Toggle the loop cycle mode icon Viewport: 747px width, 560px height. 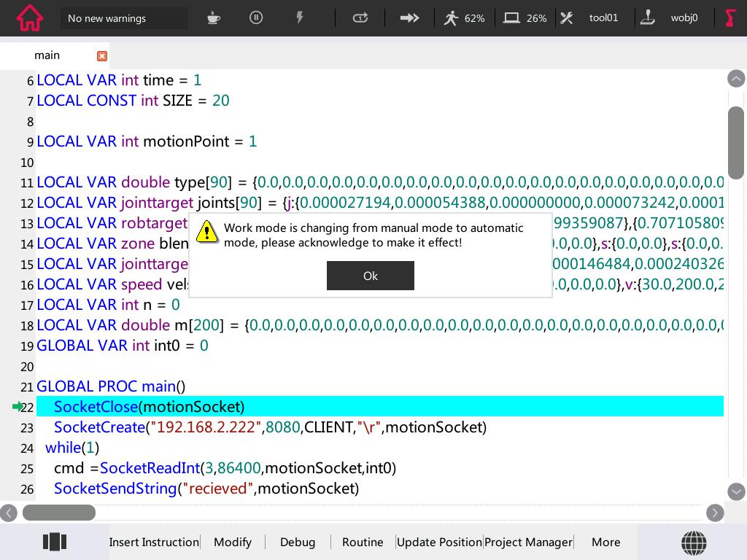(360, 17)
